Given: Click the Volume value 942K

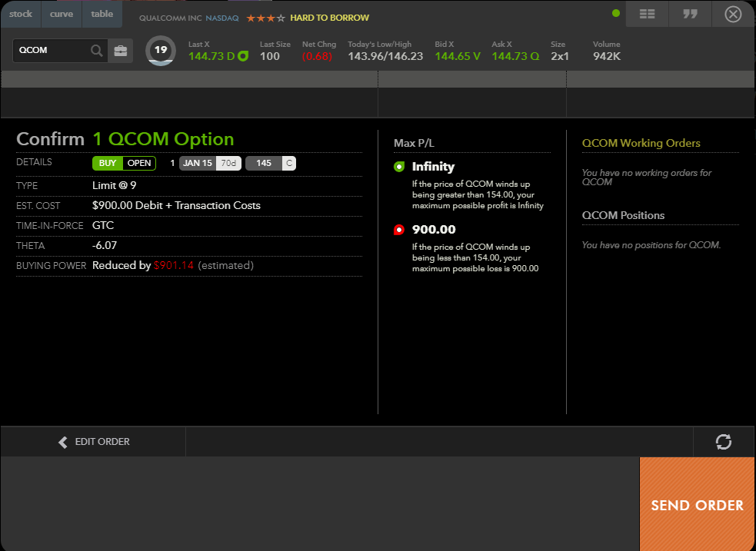Looking at the screenshot, I should [x=607, y=56].
